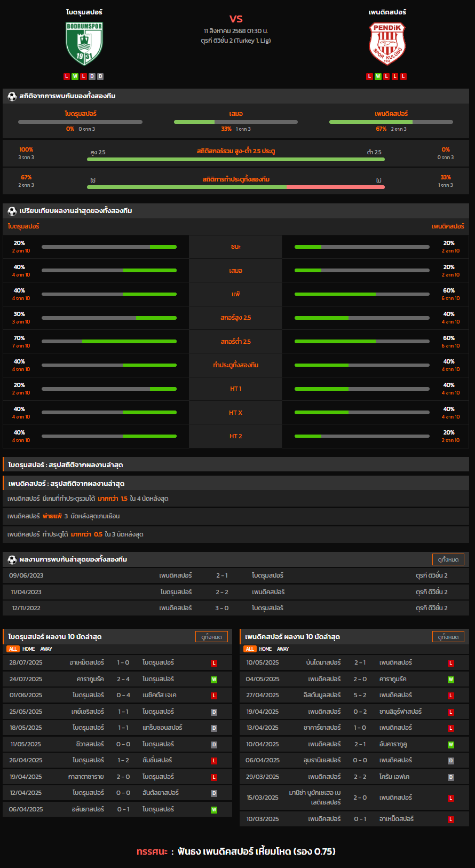Click the 2 - 2 score on 11/04/2023 head-to-head

(222, 592)
